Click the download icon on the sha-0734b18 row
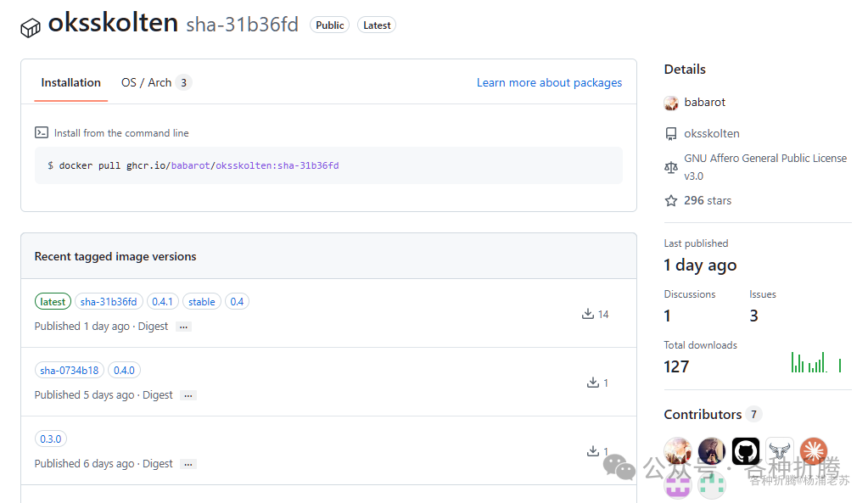Image resolution: width=868 pixels, height=503 pixels. (591, 382)
